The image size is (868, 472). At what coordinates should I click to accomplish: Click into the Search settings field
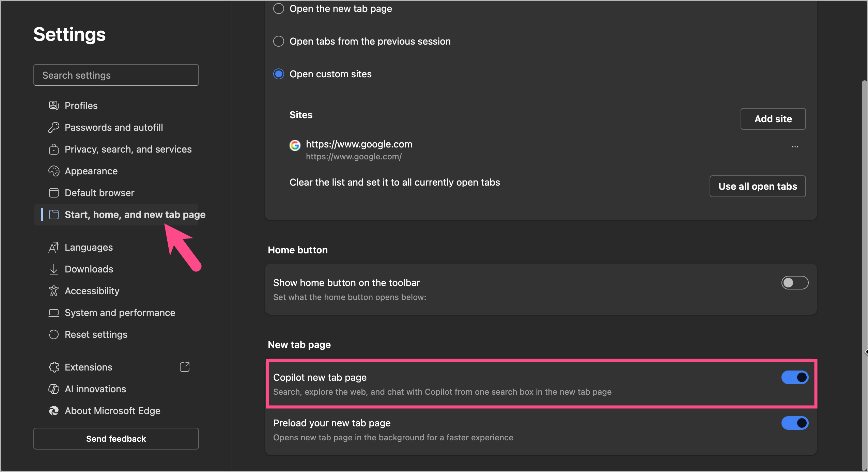click(116, 75)
